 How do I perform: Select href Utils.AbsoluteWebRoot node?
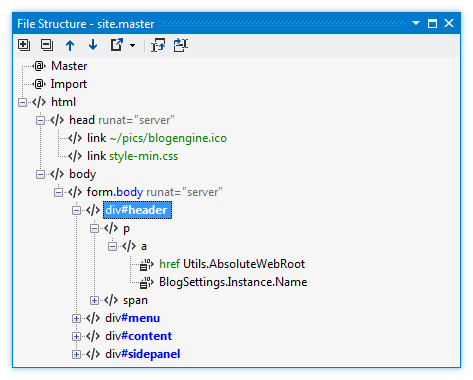pyautogui.click(x=232, y=264)
